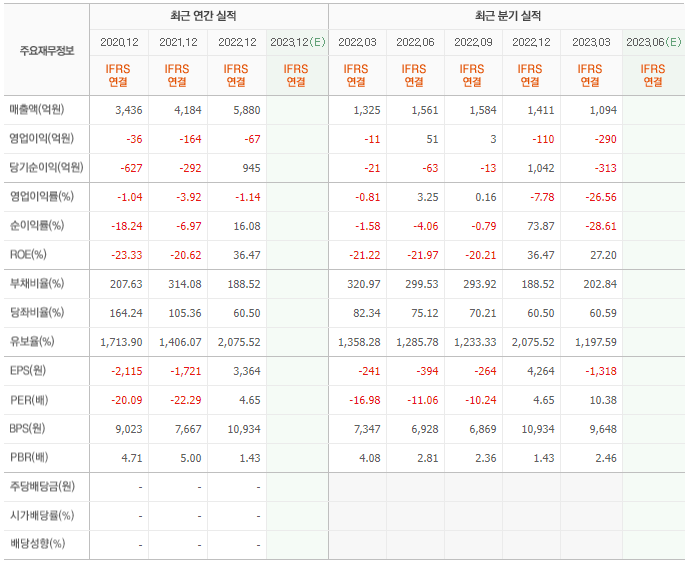The height and width of the screenshot is (563, 689).
Task: Select the 주당배당금(원) row label
Action: [x=42, y=487]
